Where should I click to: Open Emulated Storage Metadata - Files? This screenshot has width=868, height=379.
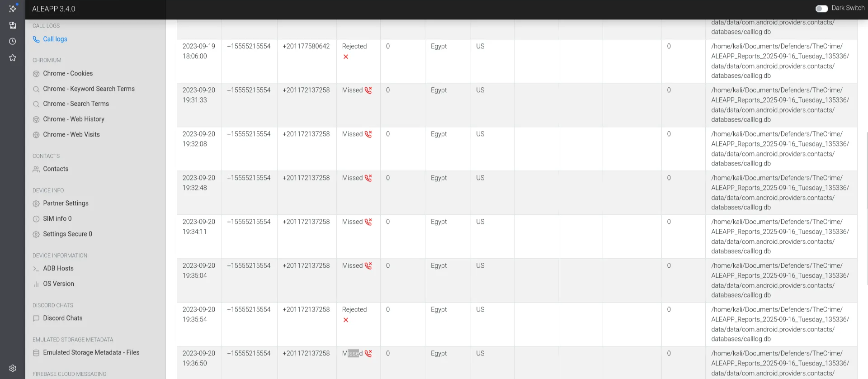(x=91, y=352)
